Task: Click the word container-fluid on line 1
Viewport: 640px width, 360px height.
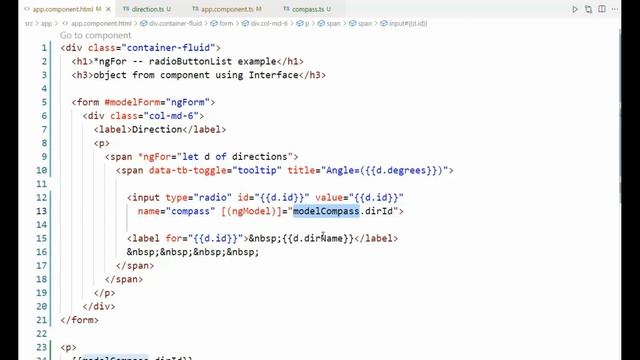Action: [169, 48]
